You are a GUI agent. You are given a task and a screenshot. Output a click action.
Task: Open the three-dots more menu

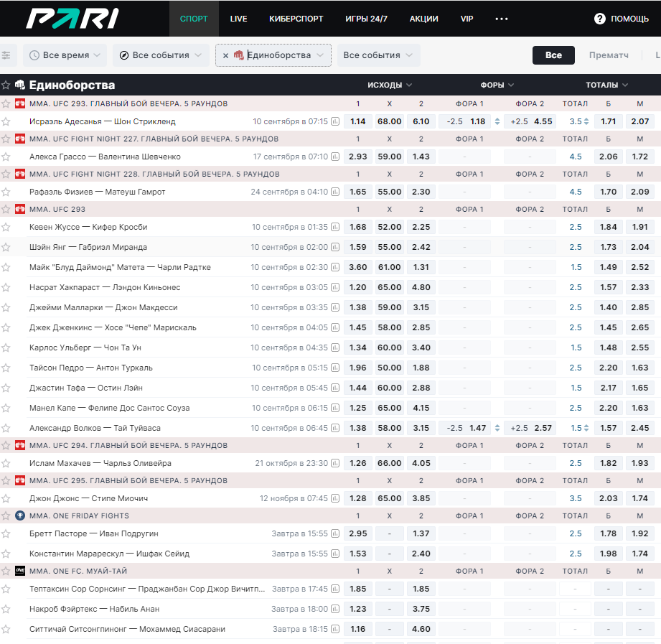pos(502,19)
